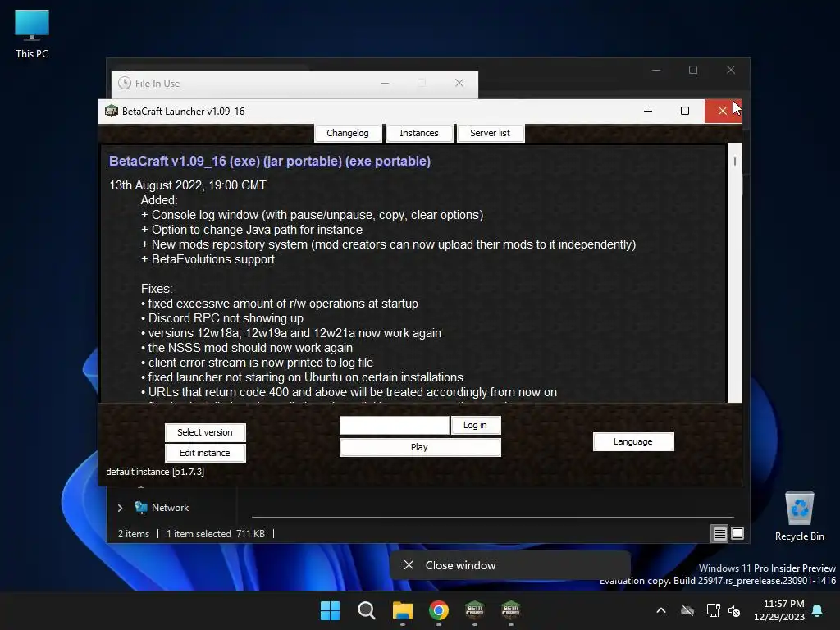Expand the Network tree item in File Explorer

pos(120,508)
